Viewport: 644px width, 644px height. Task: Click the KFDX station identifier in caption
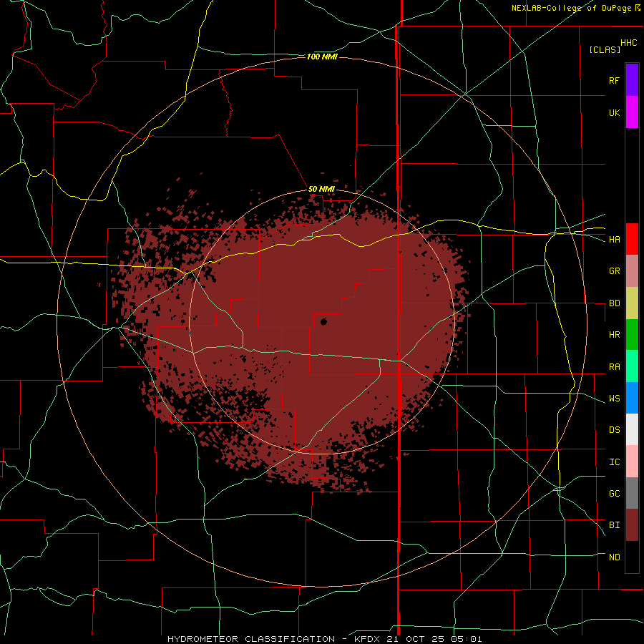click(x=367, y=639)
